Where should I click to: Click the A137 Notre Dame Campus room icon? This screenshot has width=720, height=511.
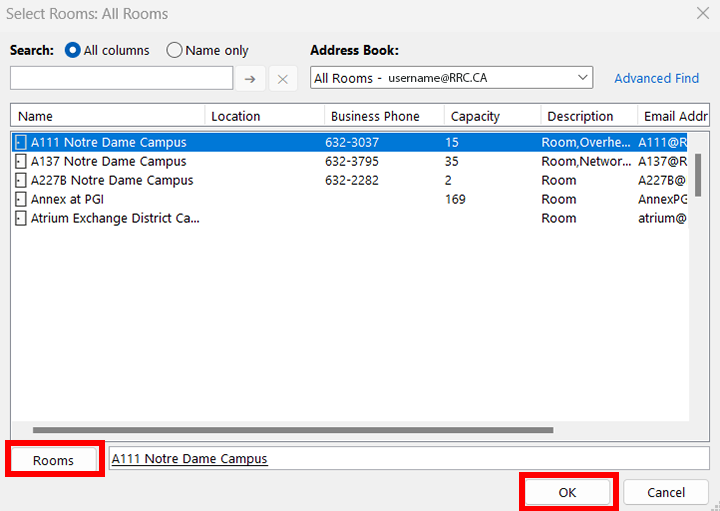coord(21,162)
